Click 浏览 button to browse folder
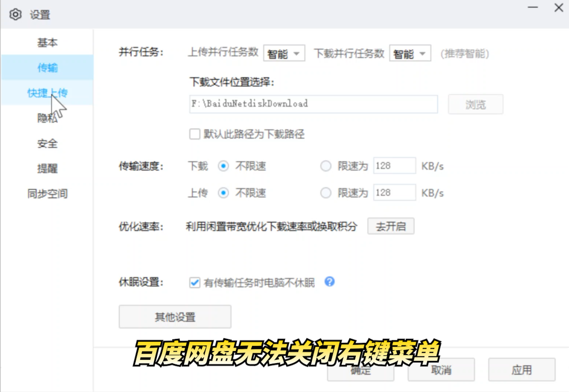569x392 pixels. tap(476, 104)
